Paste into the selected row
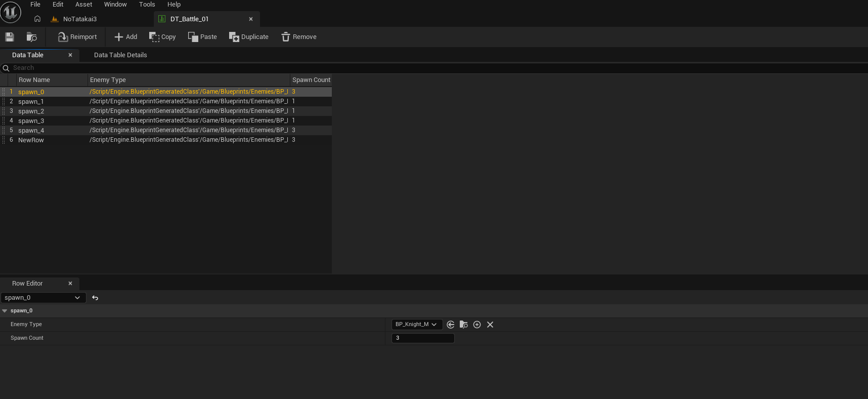 pos(202,37)
